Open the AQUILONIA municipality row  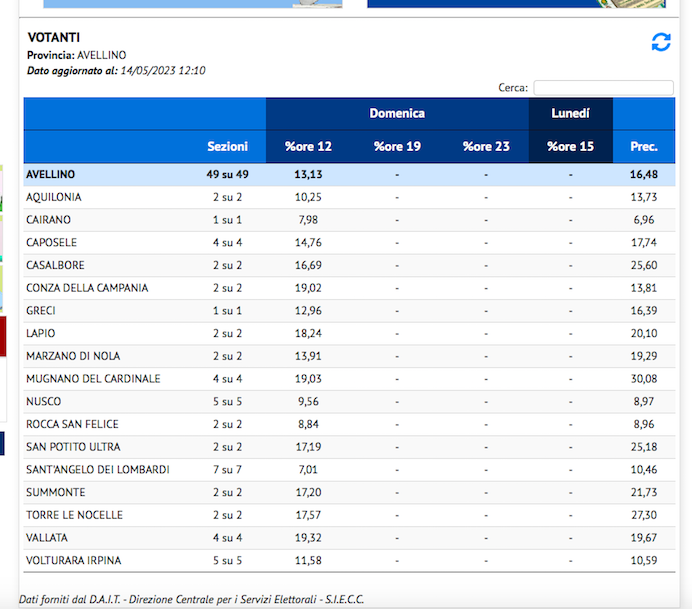pyautogui.click(x=349, y=197)
